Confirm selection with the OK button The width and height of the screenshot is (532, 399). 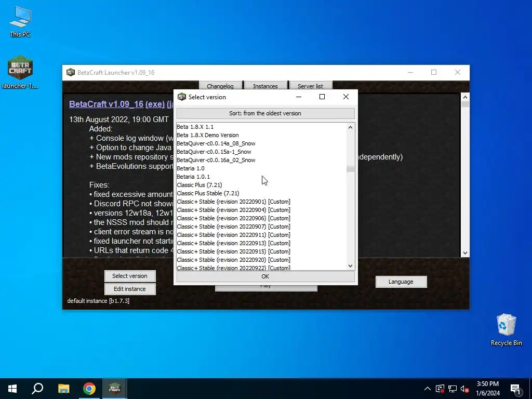tap(265, 276)
